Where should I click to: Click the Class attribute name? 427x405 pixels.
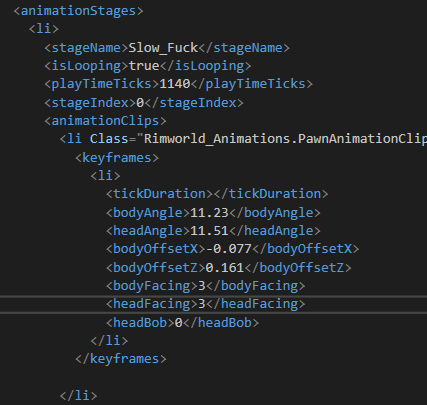(x=109, y=139)
